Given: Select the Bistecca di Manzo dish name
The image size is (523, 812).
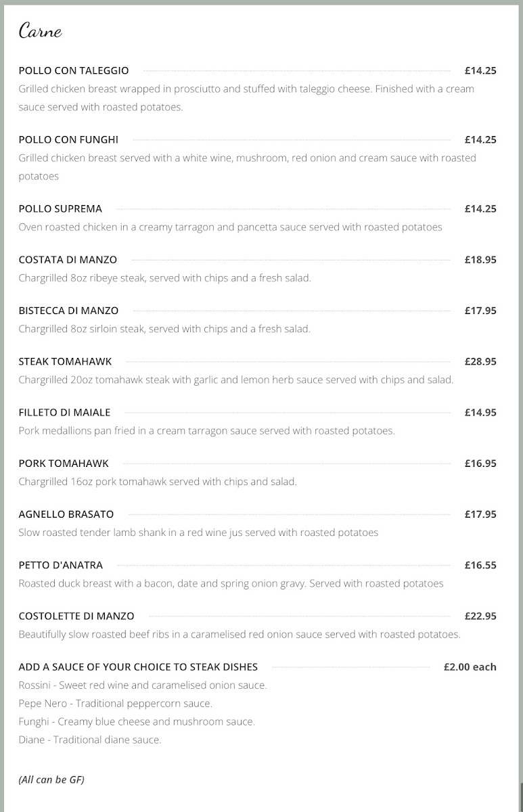Looking at the screenshot, I should (68, 311).
